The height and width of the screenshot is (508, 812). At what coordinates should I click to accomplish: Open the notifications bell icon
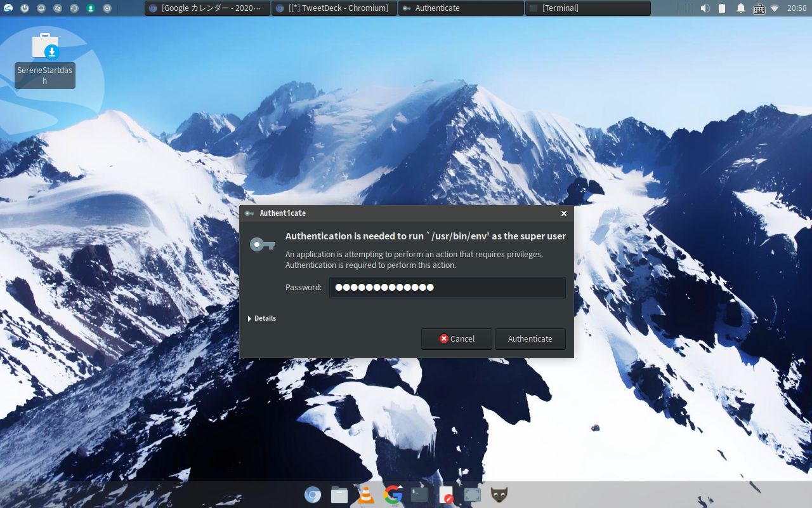point(740,8)
